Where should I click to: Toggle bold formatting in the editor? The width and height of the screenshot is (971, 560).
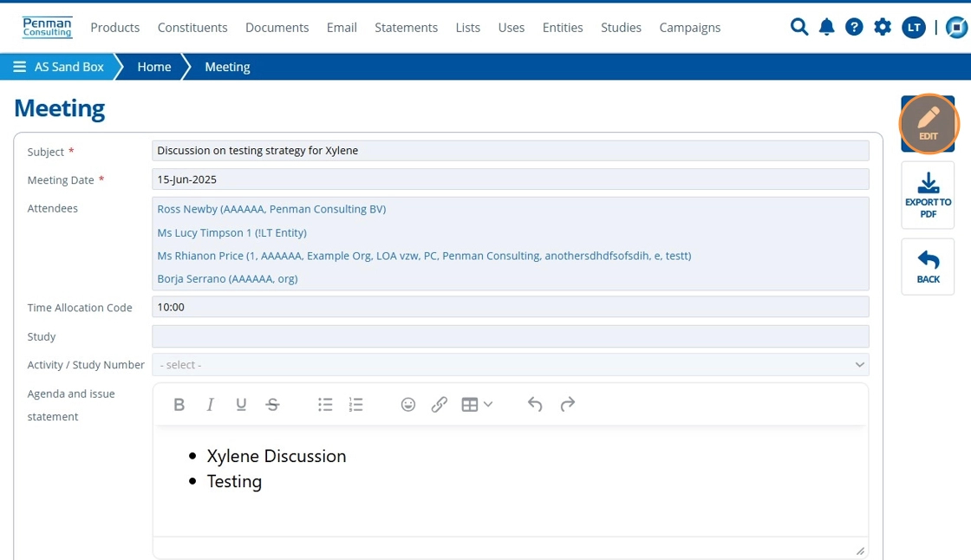click(179, 405)
